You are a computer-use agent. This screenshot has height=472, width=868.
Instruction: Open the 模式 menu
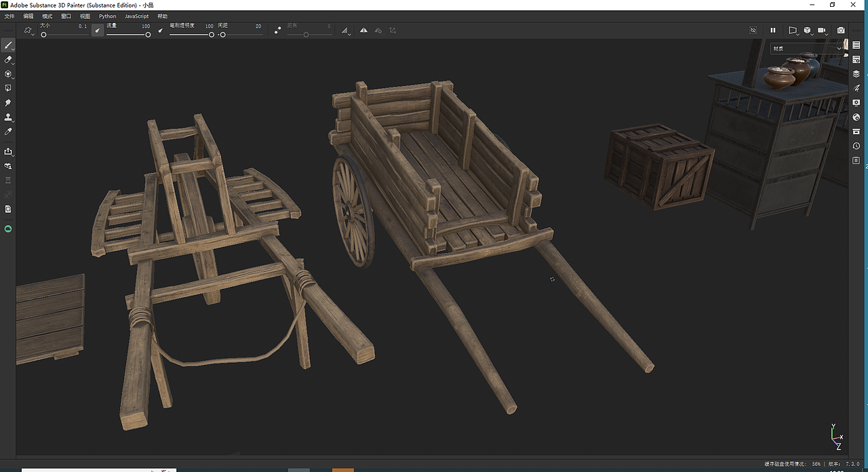(47, 16)
